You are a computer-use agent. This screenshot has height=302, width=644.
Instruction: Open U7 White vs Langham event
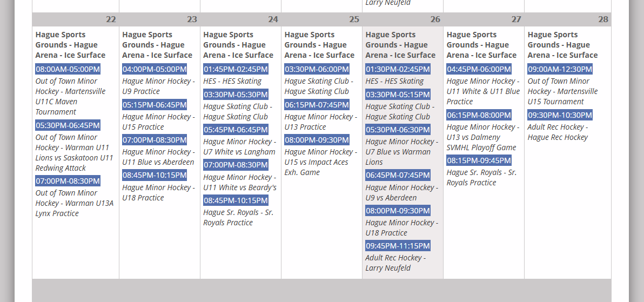[239, 147]
